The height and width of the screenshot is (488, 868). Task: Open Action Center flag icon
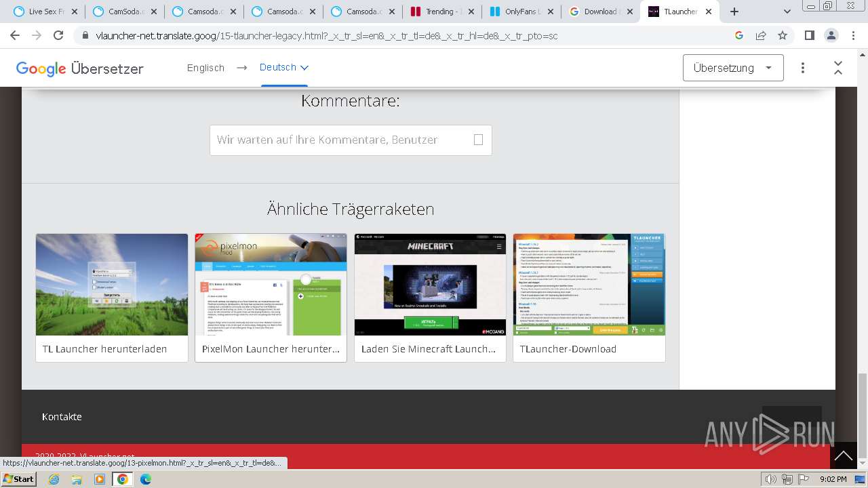(804, 479)
